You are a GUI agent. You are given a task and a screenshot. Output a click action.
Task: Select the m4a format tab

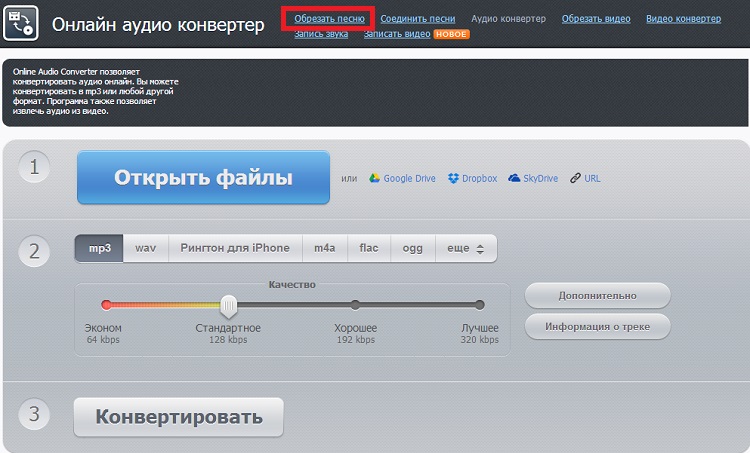[325, 248]
